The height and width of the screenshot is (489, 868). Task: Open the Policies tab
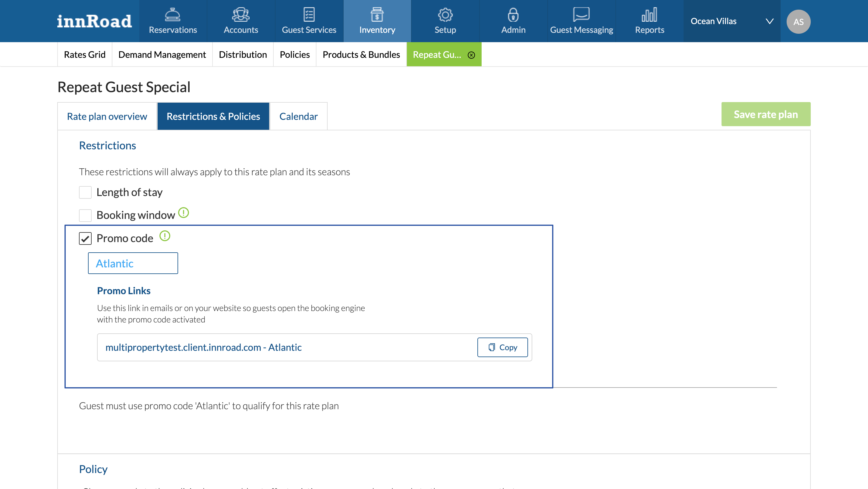click(294, 54)
